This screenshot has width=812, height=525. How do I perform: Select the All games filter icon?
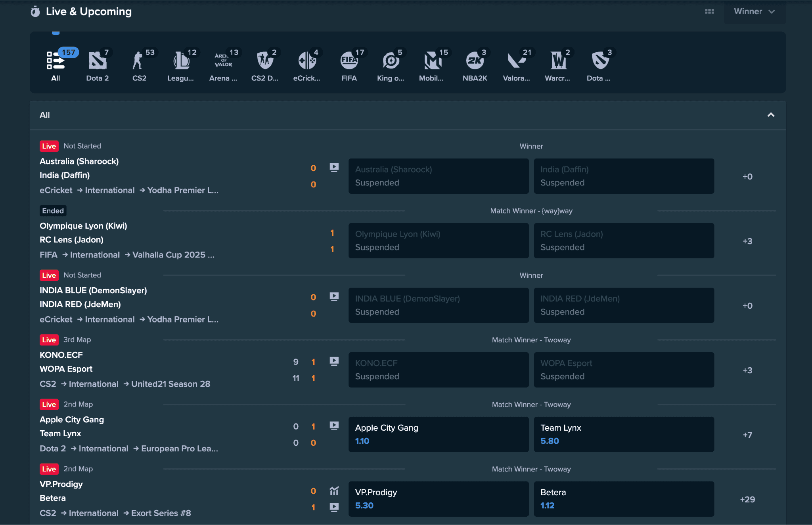(56, 61)
